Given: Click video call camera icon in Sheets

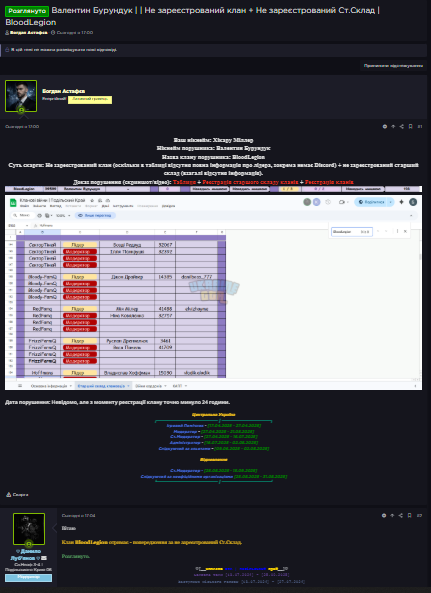Looking at the screenshot, I should 342,202.
